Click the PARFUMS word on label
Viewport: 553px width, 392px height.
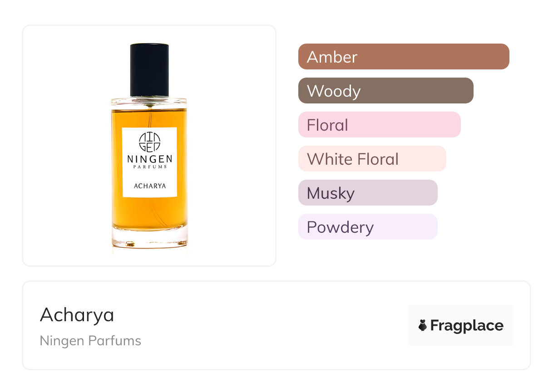tap(149, 167)
